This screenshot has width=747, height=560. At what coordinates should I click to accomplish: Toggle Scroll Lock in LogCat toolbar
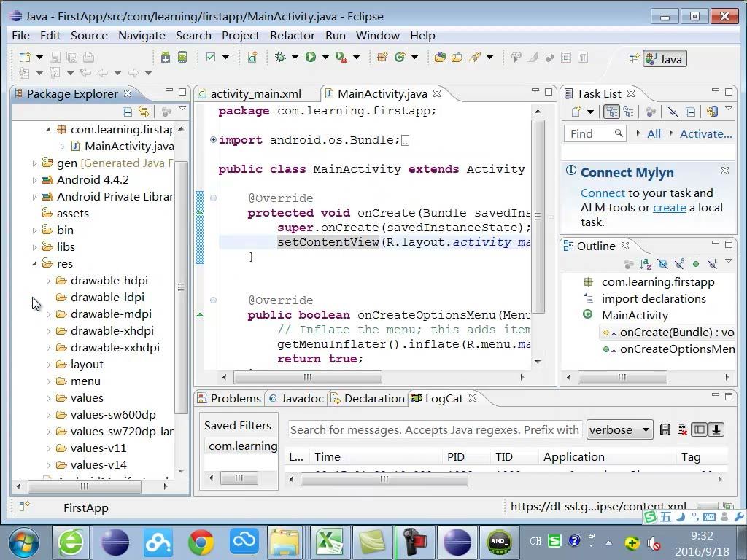point(716,429)
